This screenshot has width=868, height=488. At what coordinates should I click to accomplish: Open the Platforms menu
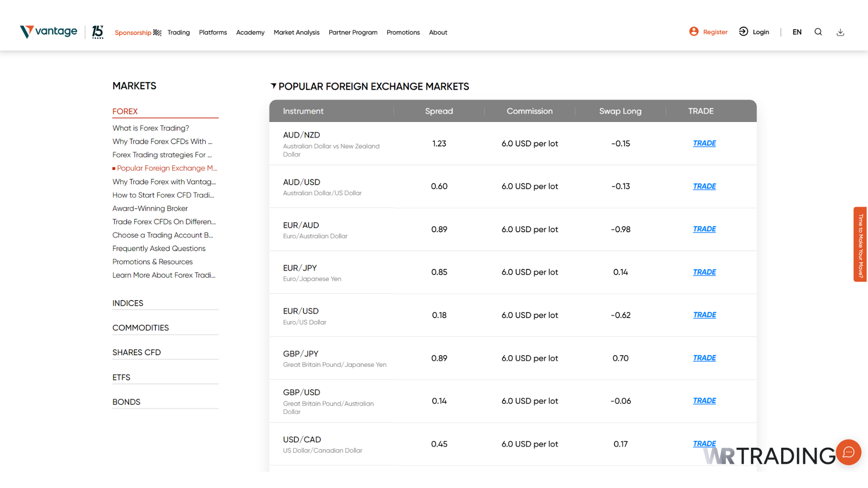213,33
